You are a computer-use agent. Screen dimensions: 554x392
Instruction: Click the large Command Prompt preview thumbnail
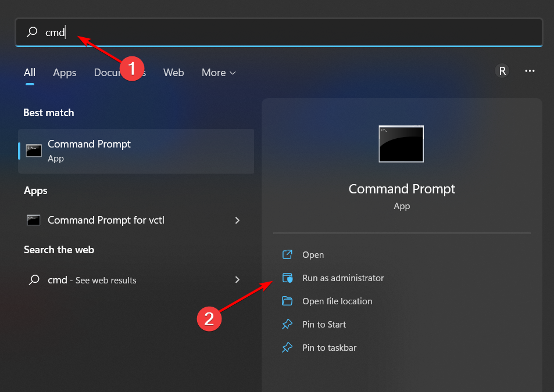[401, 143]
